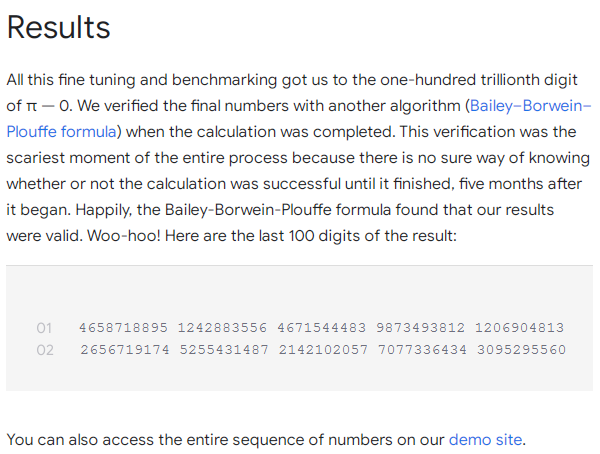Viewport: 600px width, 454px height.
Task: Click line number 01 in code block
Action: [x=44, y=327]
